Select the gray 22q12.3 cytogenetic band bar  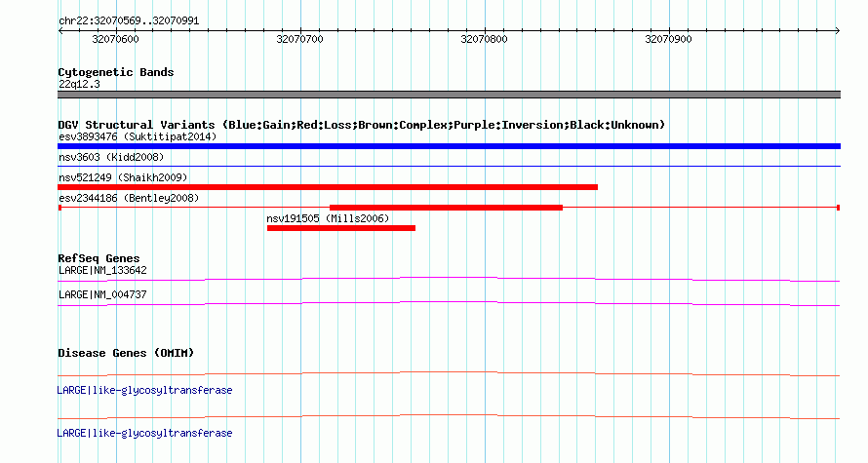[449, 95]
